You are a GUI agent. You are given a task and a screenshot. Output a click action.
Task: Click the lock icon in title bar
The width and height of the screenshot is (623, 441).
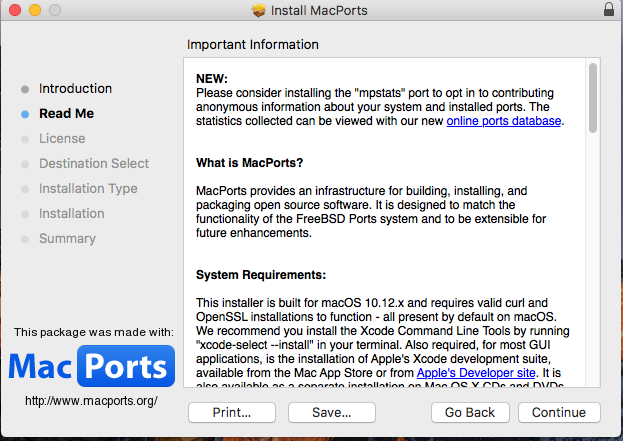609,9
